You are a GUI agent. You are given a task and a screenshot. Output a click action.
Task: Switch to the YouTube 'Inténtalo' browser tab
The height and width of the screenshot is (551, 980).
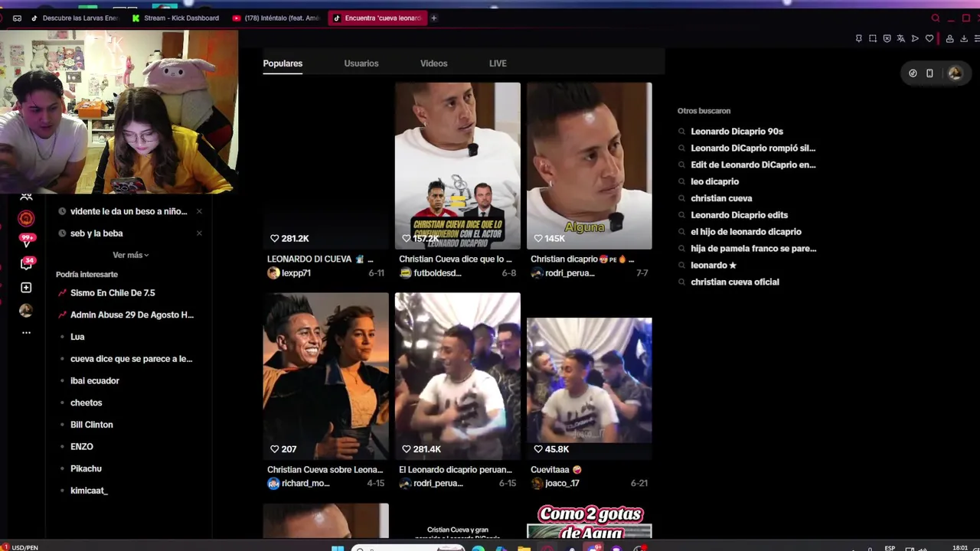point(276,18)
